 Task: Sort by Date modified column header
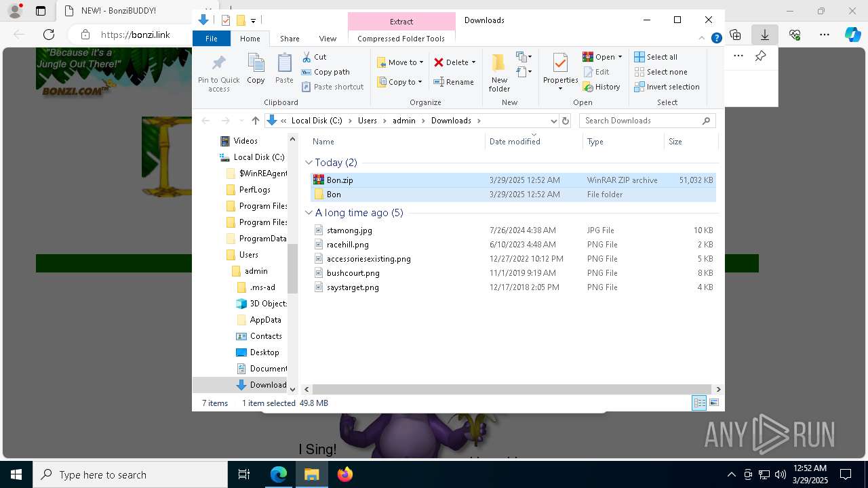534,142
